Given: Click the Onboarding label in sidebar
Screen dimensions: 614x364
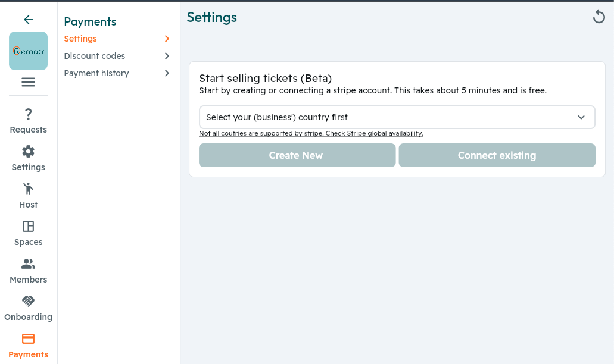Looking at the screenshot, I should coord(28,317).
